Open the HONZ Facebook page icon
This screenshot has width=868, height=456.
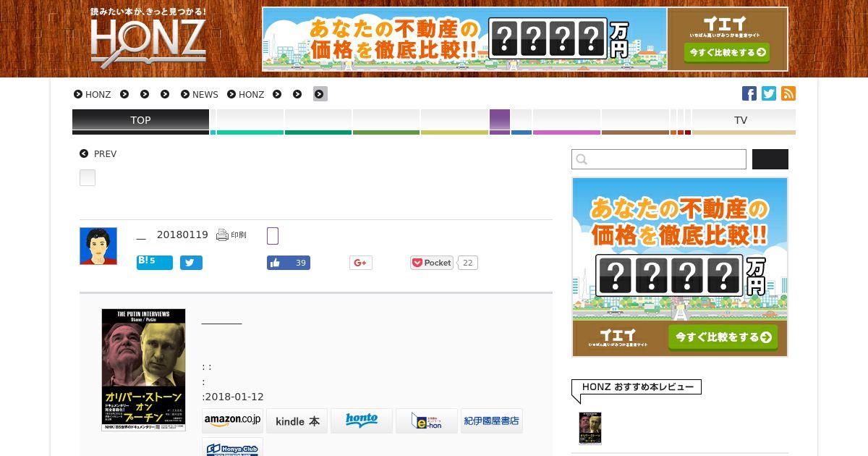[x=749, y=93]
